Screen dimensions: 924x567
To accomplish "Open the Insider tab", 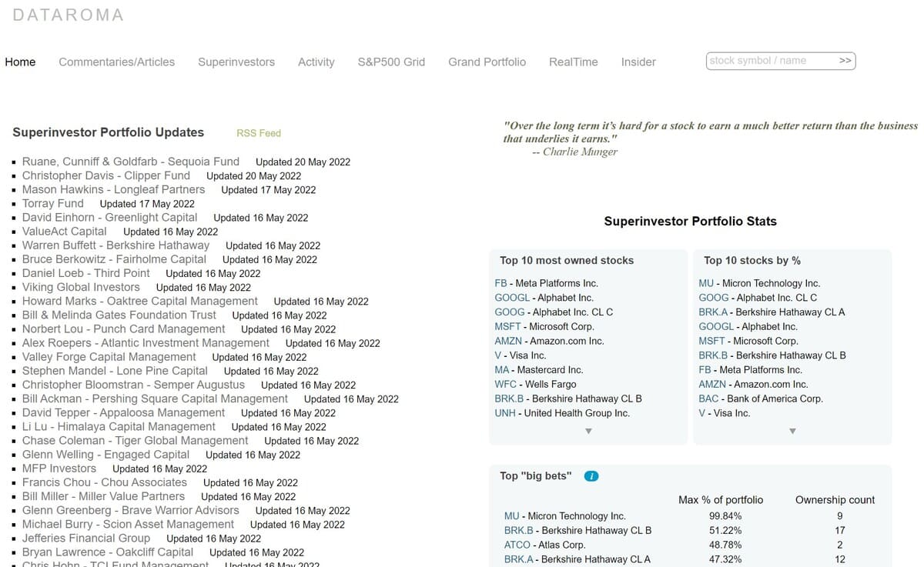I will pos(638,62).
